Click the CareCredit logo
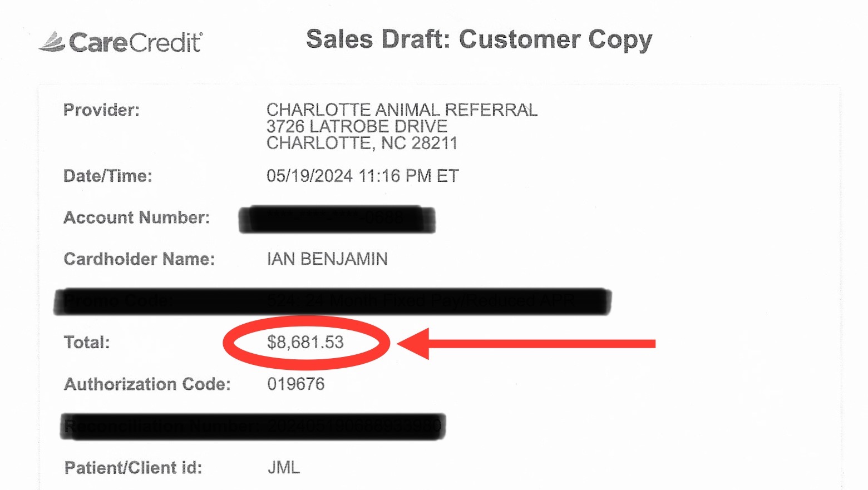 (121, 42)
